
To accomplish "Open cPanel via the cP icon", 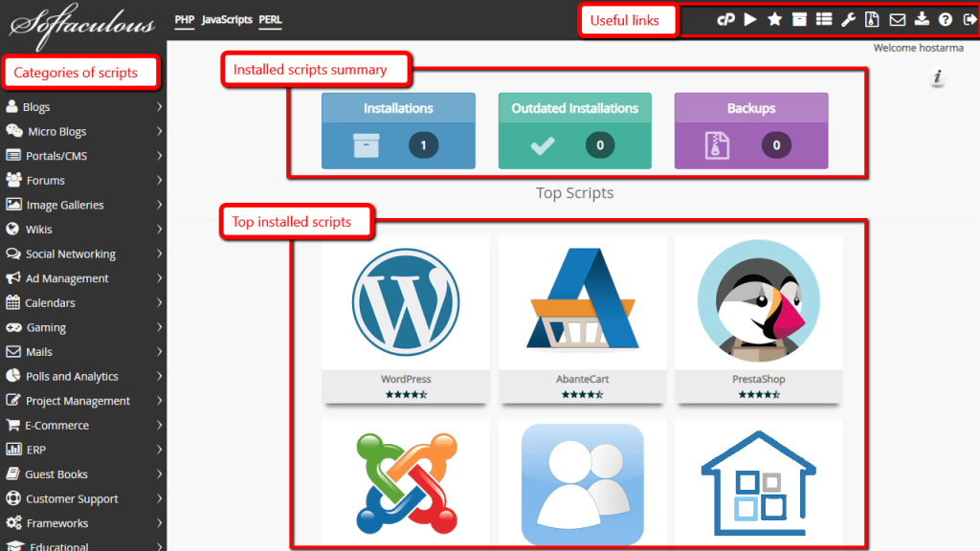I will [725, 20].
